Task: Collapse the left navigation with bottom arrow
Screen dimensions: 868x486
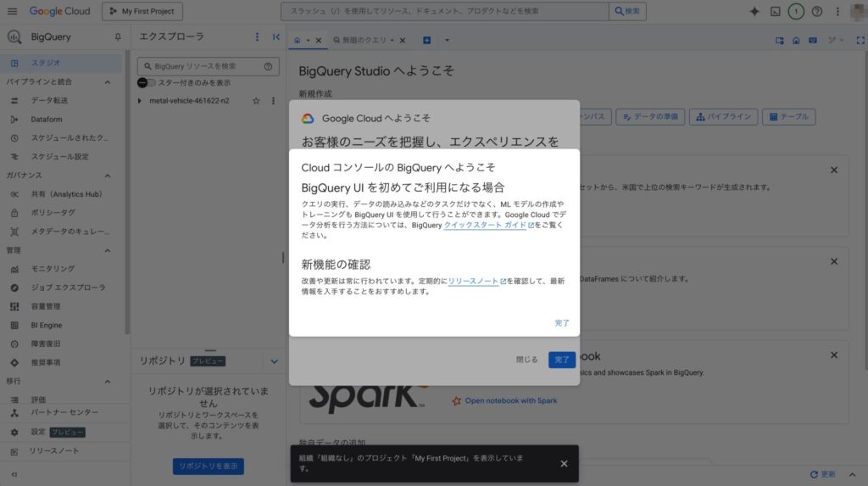Action: [x=14, y=474]
